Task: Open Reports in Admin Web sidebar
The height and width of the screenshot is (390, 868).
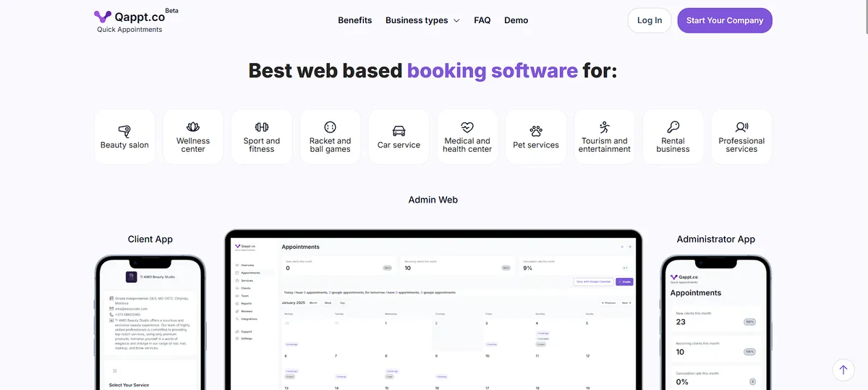Action: coord(244,303)
